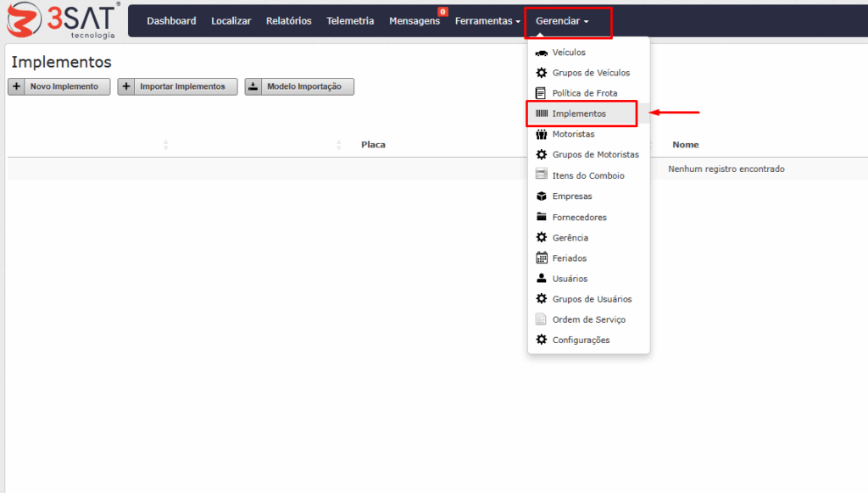Image resolution: width=868 pixels, height=493 pixels.
Task: Click the 3SAT tecnologia logo
Action: 62,20
